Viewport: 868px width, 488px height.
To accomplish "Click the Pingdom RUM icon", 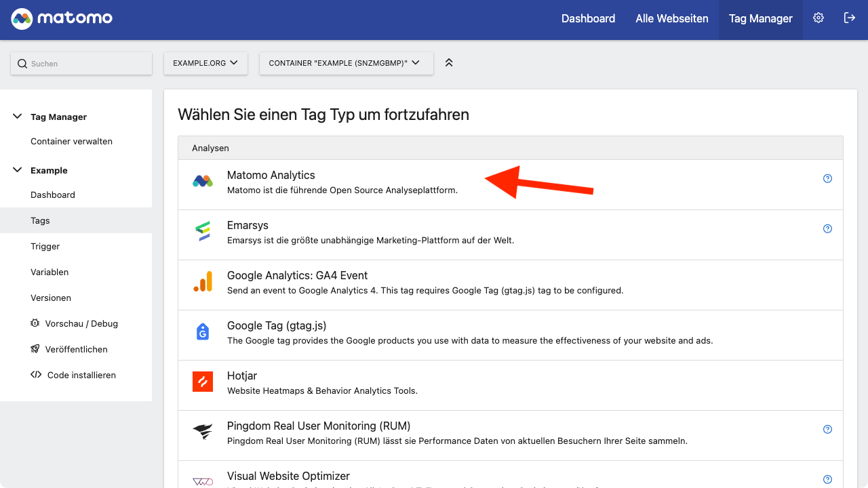I will tap(203, 432).
